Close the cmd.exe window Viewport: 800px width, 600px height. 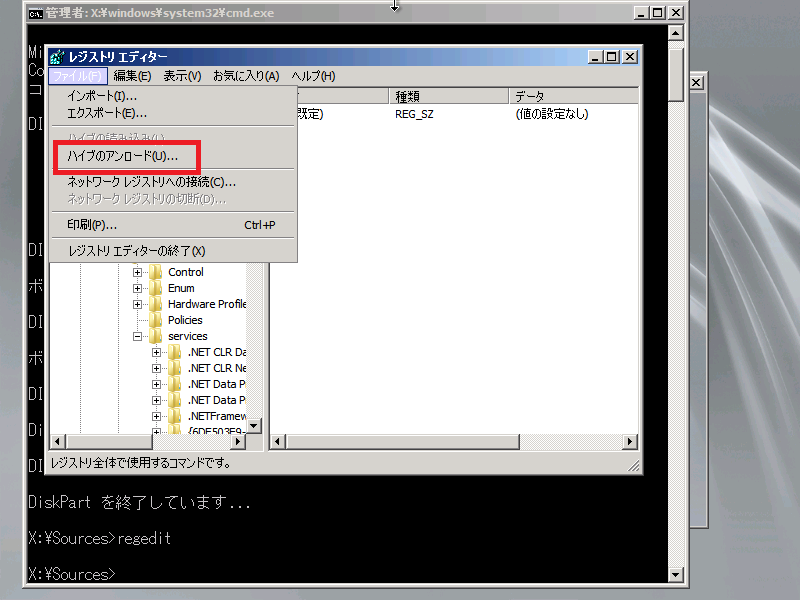[676, 13]
